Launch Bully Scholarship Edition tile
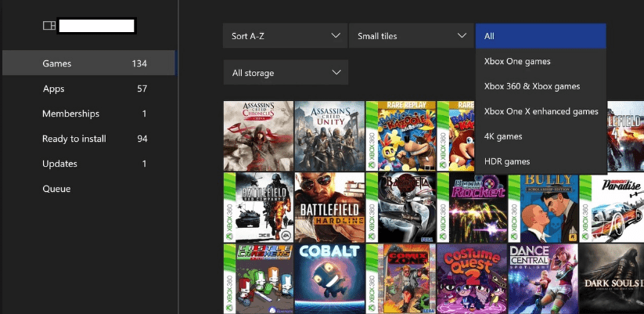 tap(543, 208)
